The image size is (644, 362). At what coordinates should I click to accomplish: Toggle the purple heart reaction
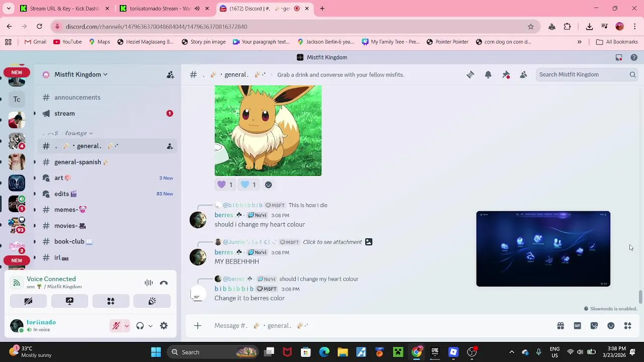(x=225, y=185)
